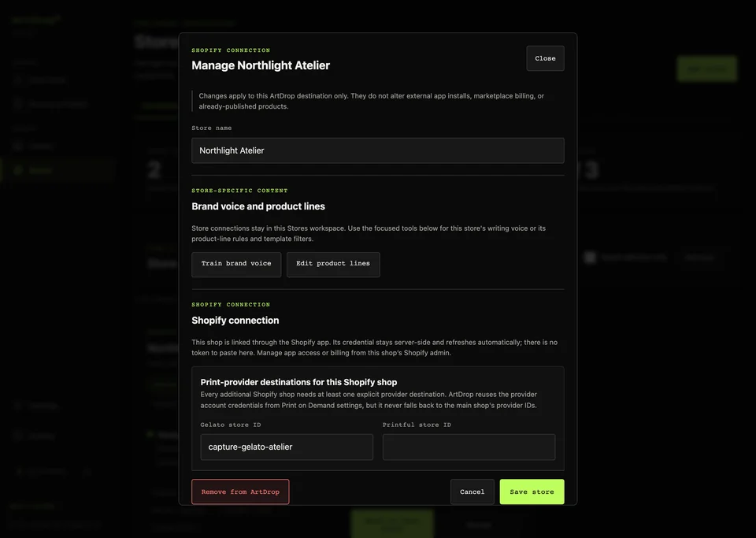Click Remove from ArtDrop button

[240, 492]
